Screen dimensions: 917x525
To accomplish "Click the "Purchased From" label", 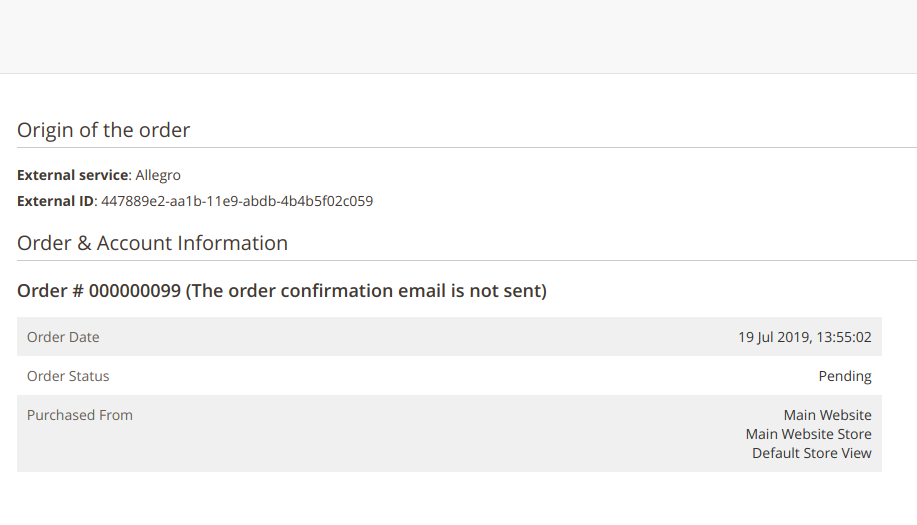I will (x=80, y=415).
